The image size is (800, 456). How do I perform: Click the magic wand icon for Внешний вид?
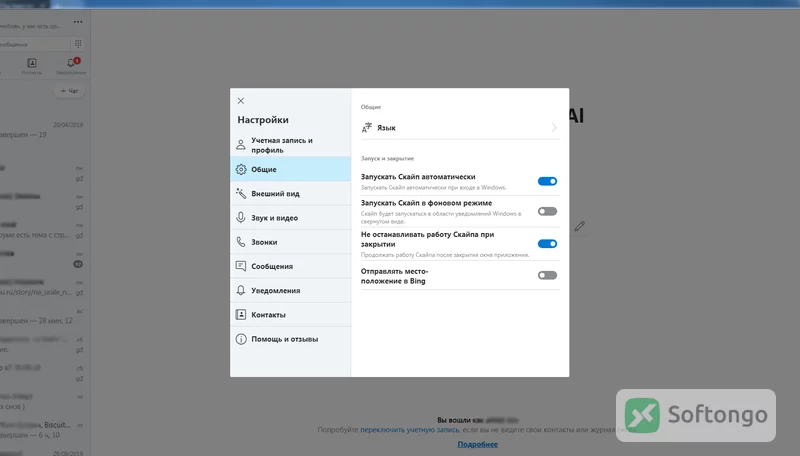coord(241,193)
